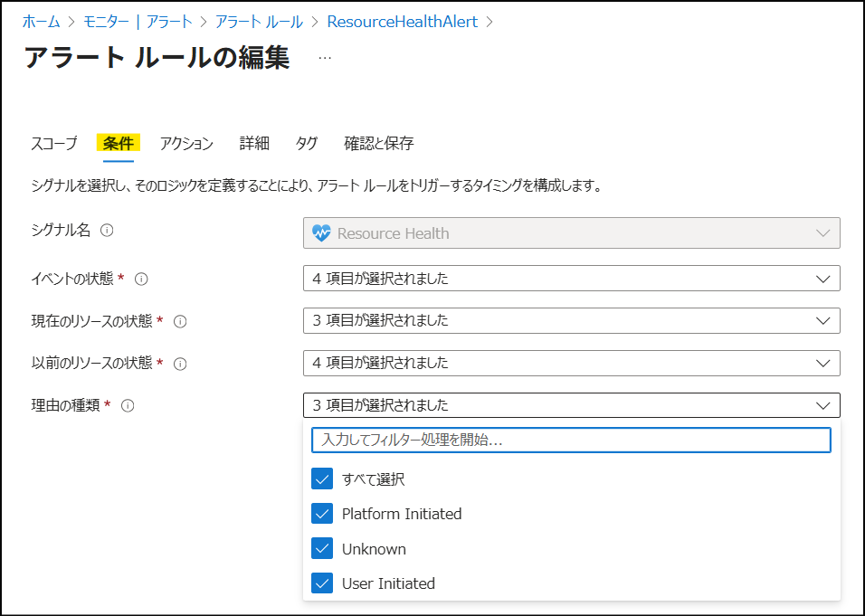This screenshot has width=865, height=616.
Task: Expand the イベントの状態 dropdown
Action: coord(572,279)
